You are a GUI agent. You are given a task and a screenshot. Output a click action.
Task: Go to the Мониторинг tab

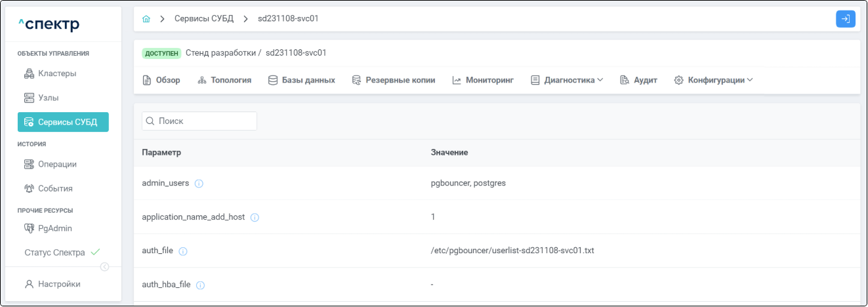(x=483, y=80)
